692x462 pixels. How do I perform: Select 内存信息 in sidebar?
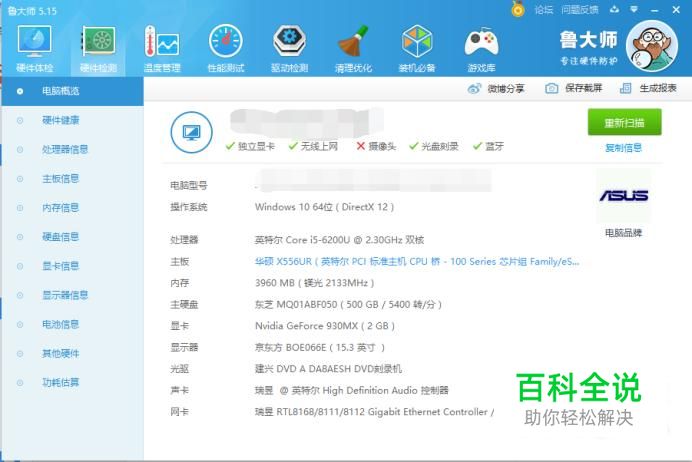click(72, 207)
